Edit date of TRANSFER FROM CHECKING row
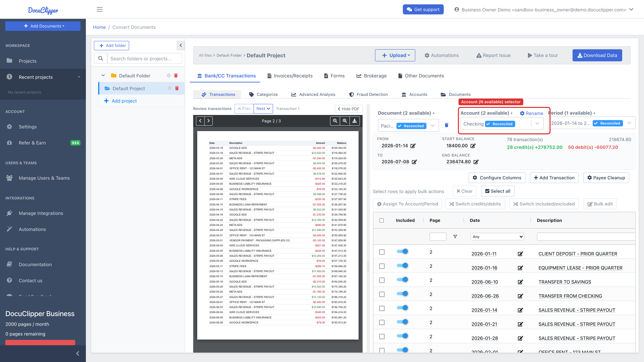This screenshot has width=644, height=362. coord(520,296)
